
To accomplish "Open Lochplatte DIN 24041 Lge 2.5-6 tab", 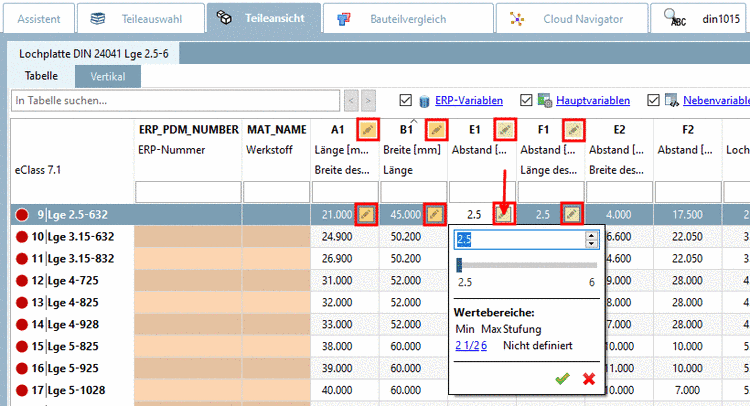I will (x=94, y=54).
